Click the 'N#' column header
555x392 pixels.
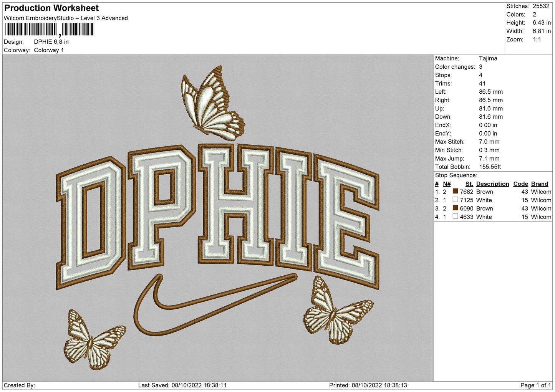[447, 184]
